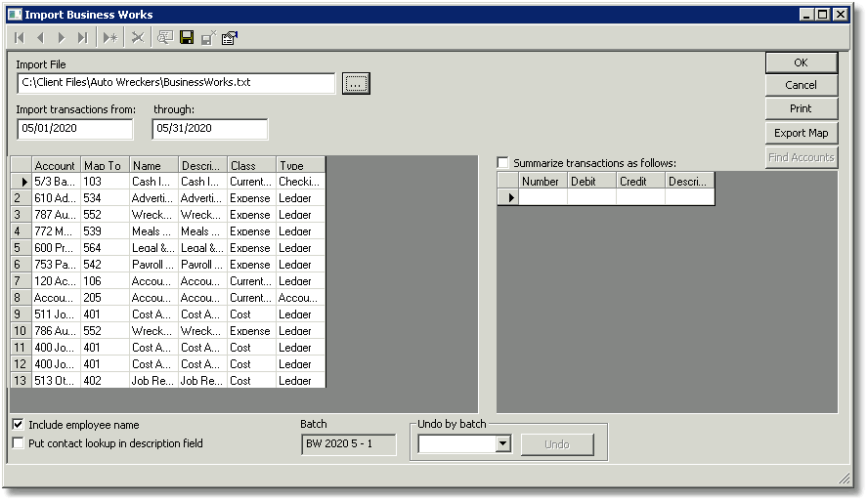Click Map To cell 103
The height and width of the screenshot is (502, 868).
point(105,182)
